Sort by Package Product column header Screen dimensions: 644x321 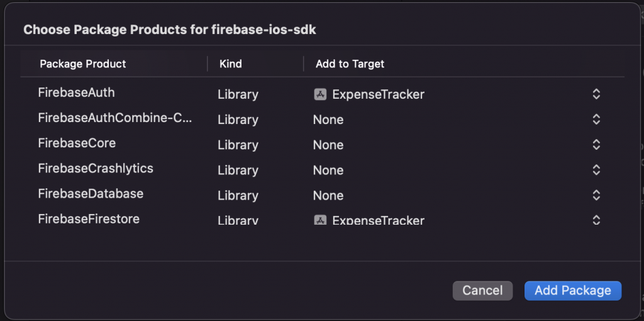(x=82, y=64)
